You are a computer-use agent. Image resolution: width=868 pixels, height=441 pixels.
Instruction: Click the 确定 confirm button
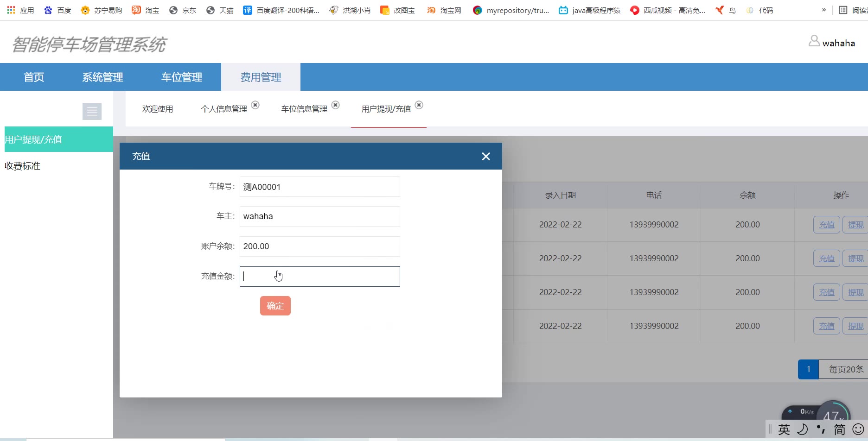click(x=275, y=306)
